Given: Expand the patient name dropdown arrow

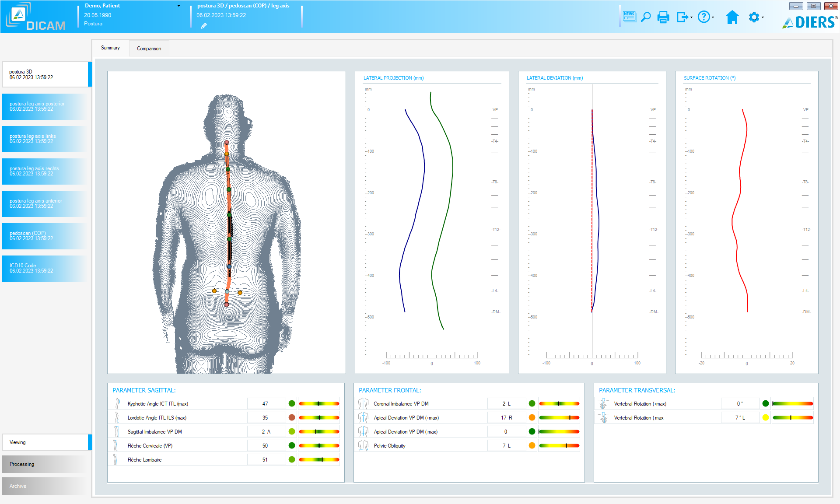Looking at the screenshot, I should pyautogui.click(x=178, y=6).
